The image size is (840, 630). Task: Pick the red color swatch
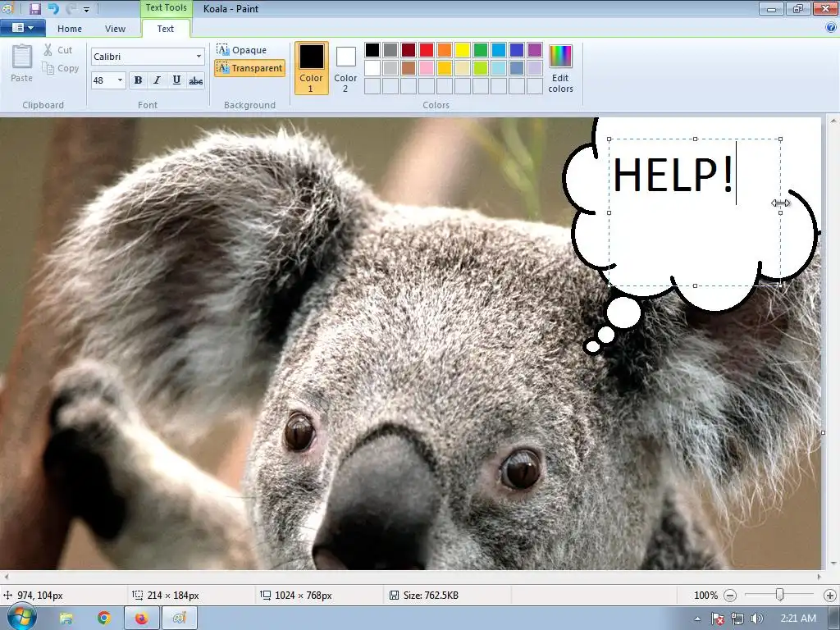[427, 50]
